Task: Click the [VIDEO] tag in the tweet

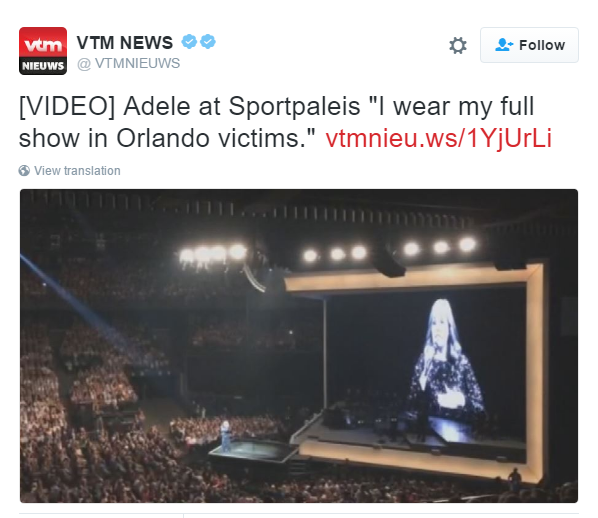Action: pyautogui.click(x=67, y=106)
